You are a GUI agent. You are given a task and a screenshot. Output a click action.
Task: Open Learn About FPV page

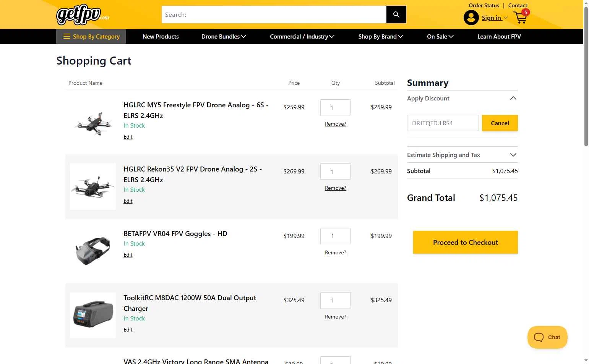pyautogui.click(x=499, y=37)
